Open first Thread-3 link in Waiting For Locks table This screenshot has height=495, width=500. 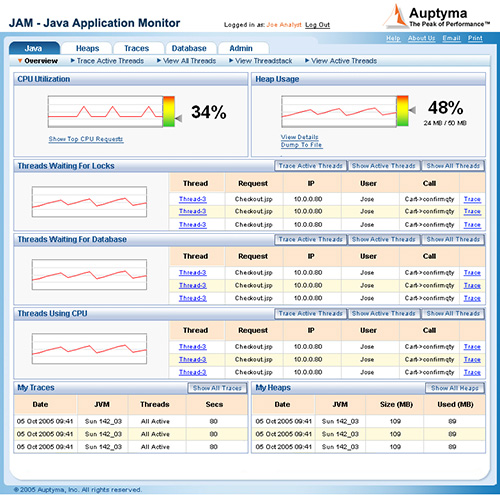pyautogui.click(x=193, y=199)
